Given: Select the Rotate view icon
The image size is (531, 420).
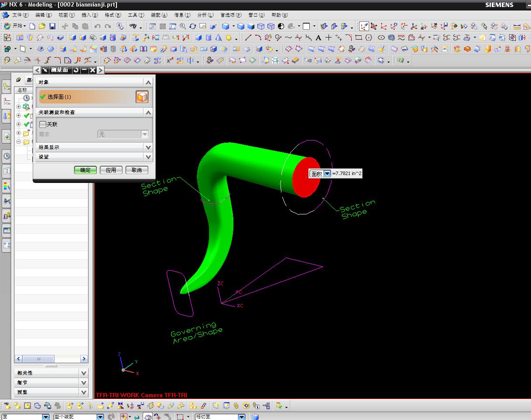Looking at the screenshot, I should (x=192, y=26).
